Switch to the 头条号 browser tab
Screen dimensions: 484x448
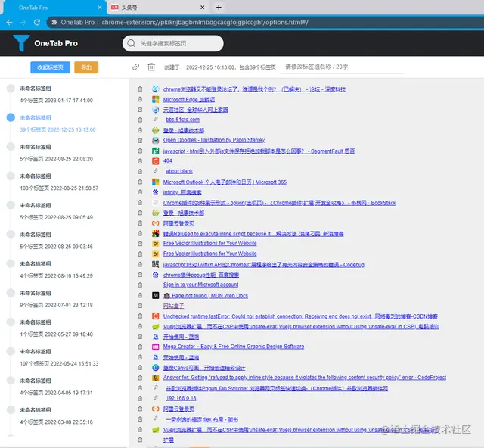point(159,8)
